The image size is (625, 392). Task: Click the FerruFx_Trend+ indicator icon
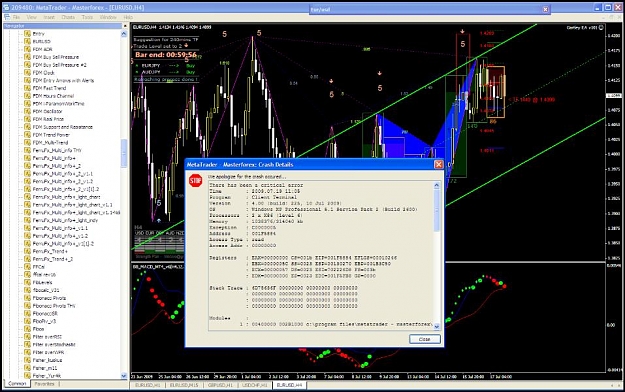pyautogui.click(x=27, y=252)
